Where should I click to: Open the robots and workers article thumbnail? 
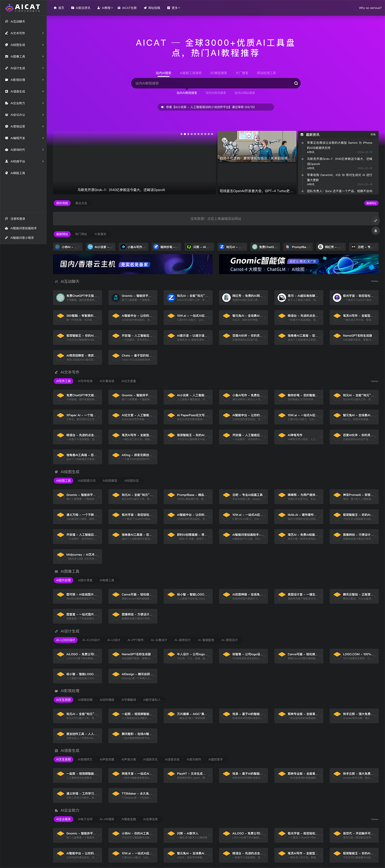257,147
